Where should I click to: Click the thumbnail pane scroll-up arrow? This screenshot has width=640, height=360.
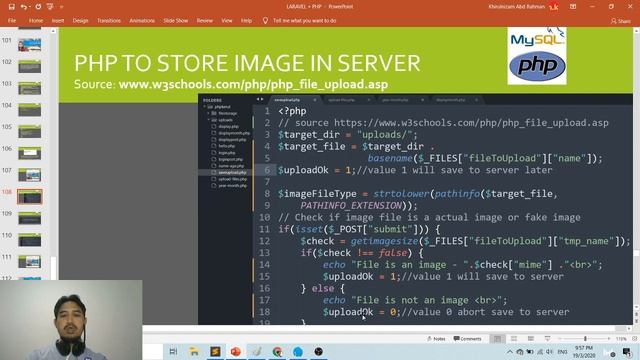click(53, 31)
